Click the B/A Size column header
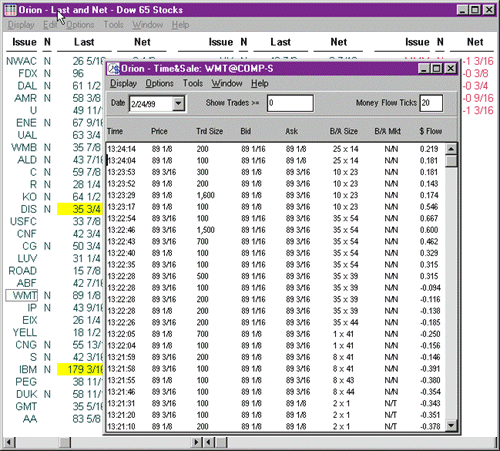 (344, 131)
